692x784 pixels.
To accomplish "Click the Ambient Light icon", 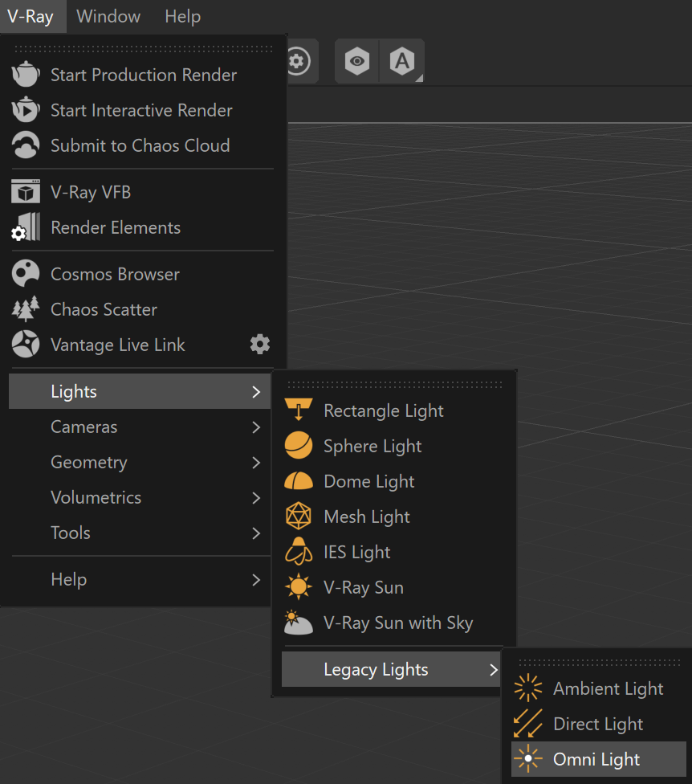I will [x=528, y=688].
